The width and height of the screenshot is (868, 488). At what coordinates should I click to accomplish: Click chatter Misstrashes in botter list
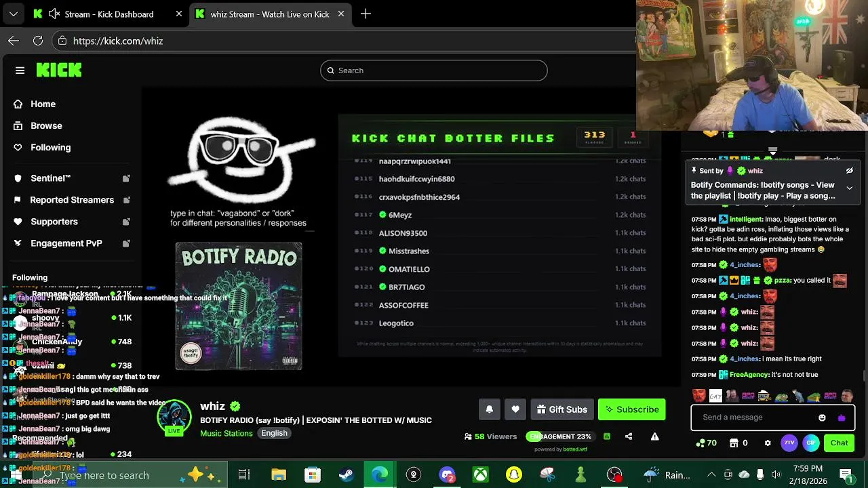[x=409, y=251]
